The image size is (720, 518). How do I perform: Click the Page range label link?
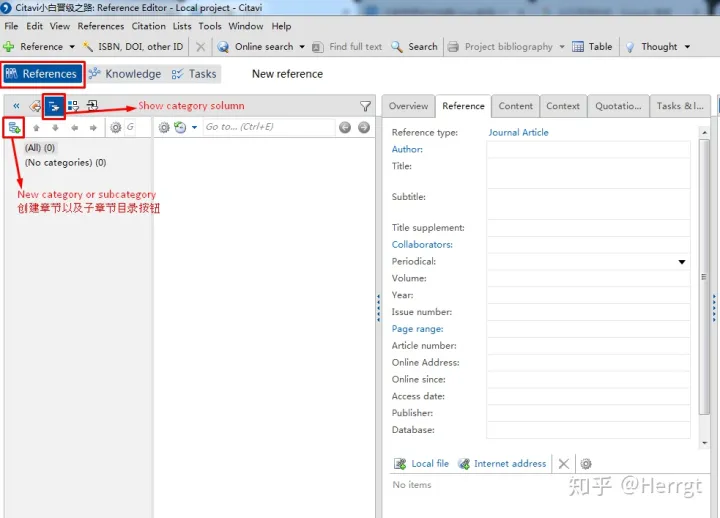click(x=417, y=329)
